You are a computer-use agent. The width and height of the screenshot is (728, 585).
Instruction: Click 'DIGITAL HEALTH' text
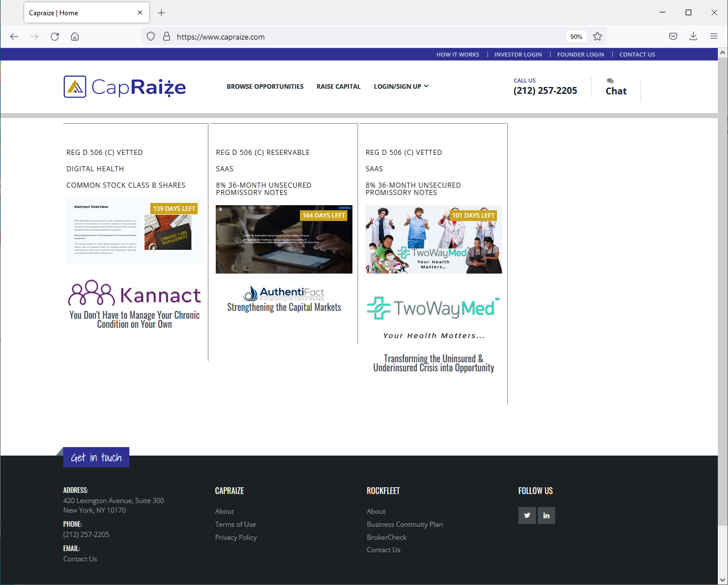click(x=95, y=169)
